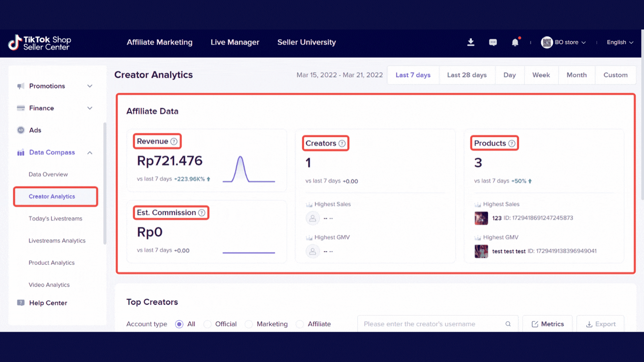Click the download icon in top bar

click(470, 42)
